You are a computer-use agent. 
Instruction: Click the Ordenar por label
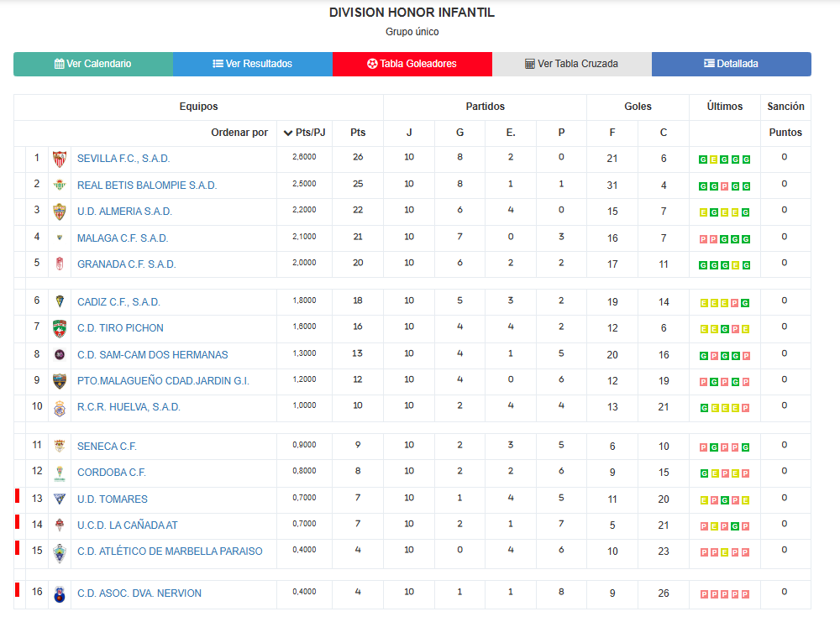coord(239,133)
